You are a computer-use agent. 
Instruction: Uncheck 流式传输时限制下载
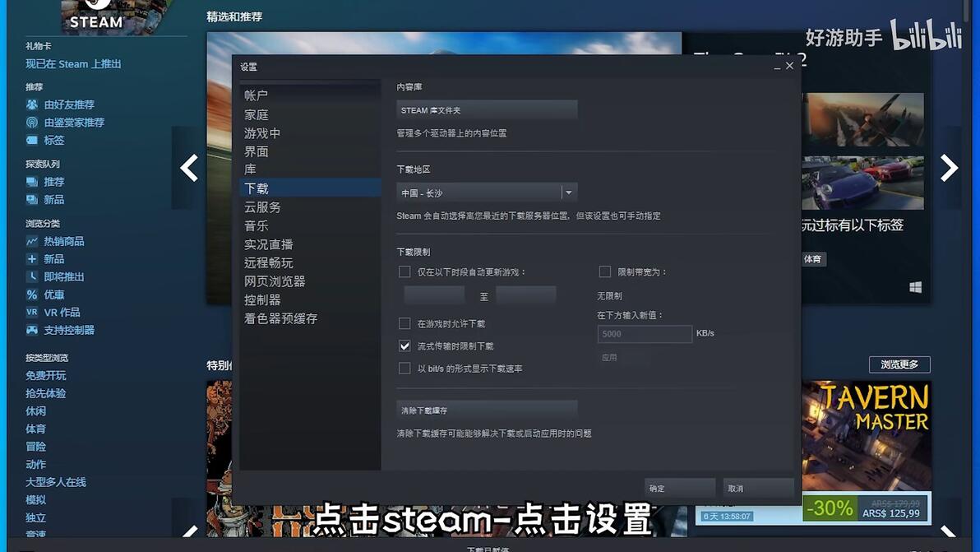click(x=404, y=346)
